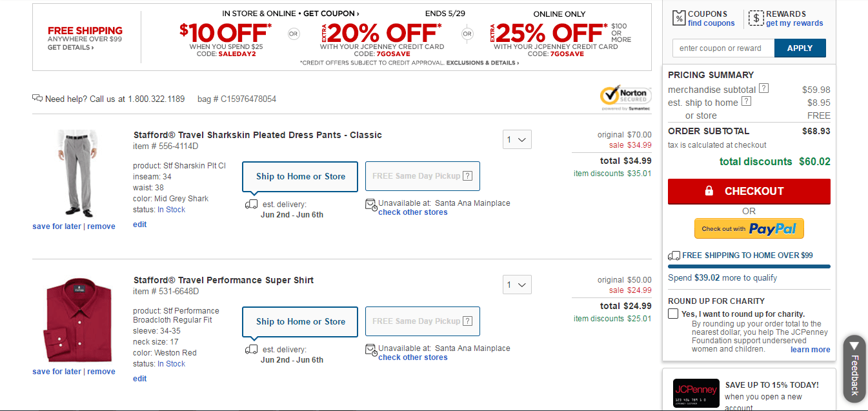Click the phone icon beside Need help
This screenshot has width=868, height=411.
pyautogui.click(x=37, y=99)
